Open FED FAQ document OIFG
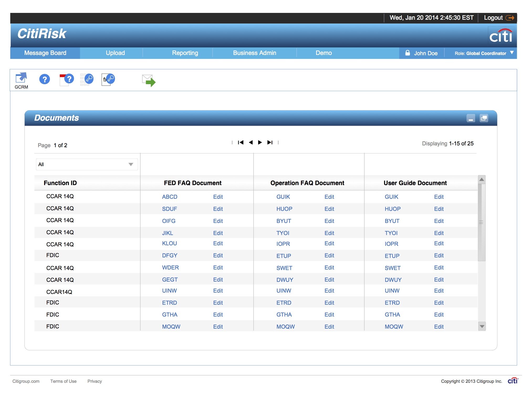Viewport: 532px width, 397px height. click(x=169, y=221)
